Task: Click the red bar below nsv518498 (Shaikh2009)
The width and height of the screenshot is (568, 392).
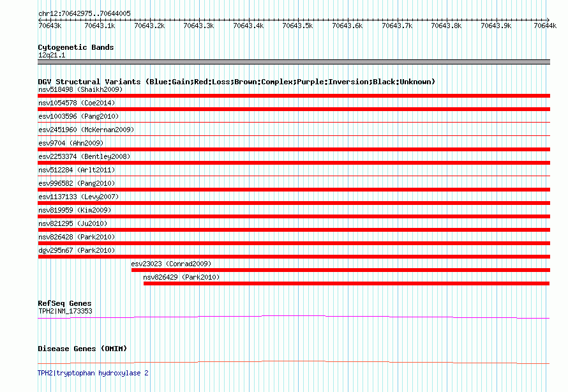Action: click(x=294, y=96)
